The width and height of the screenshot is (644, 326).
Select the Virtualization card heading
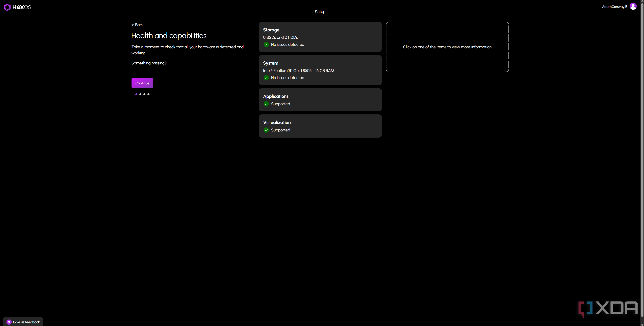pyautogui.click(x=277, y=122)
